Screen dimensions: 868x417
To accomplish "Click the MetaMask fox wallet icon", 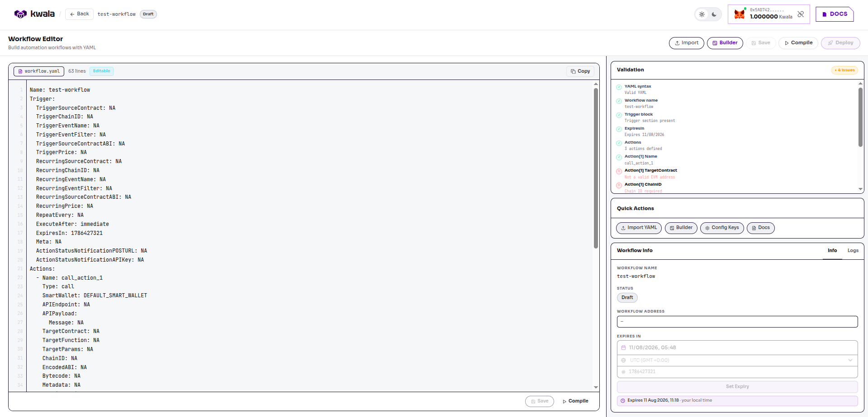I will [740, 14].
